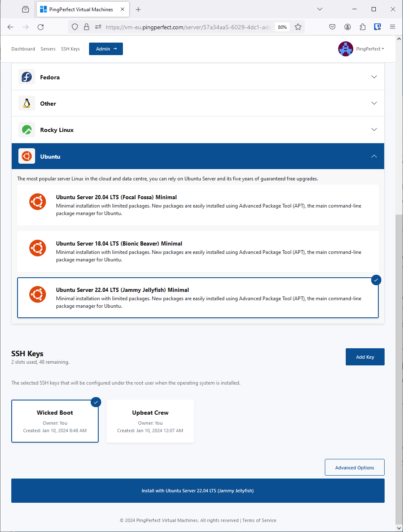Viewport: 403px width, 532px height.
Task: Deselect the Wicked Boot SSH key
Action: point(55,421)
